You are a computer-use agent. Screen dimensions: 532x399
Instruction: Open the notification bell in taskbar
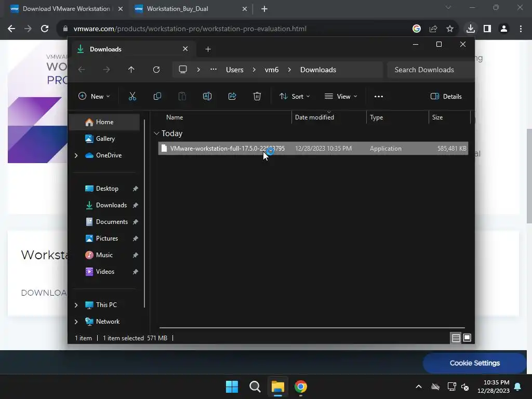tap(518, 387)
